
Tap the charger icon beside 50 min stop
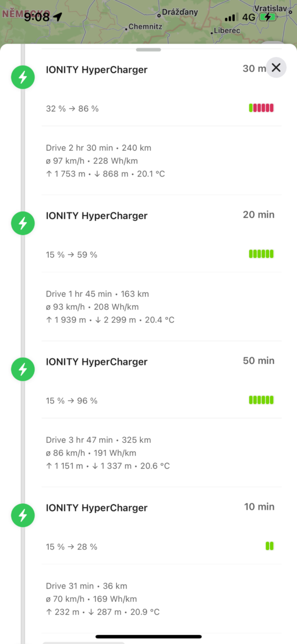pos(23,370)
